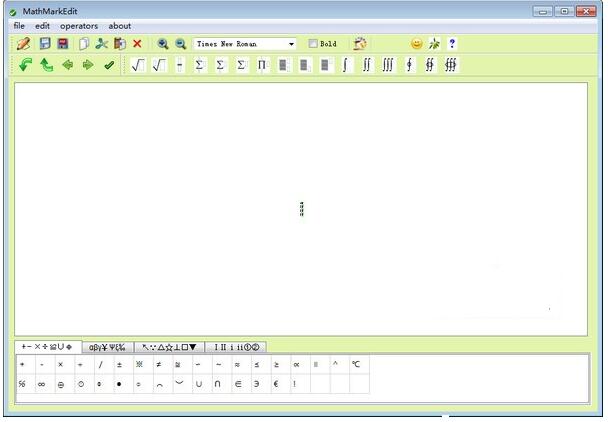Open the operators menu
This screenshot has height=422, width=611.
(x=79, y=26)
